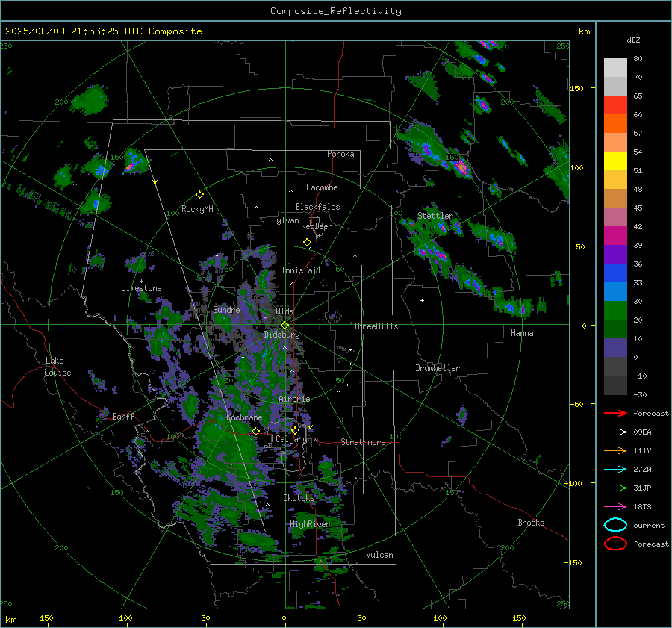Click the red forecast ellipse symbol

click(x=615, y=544)
